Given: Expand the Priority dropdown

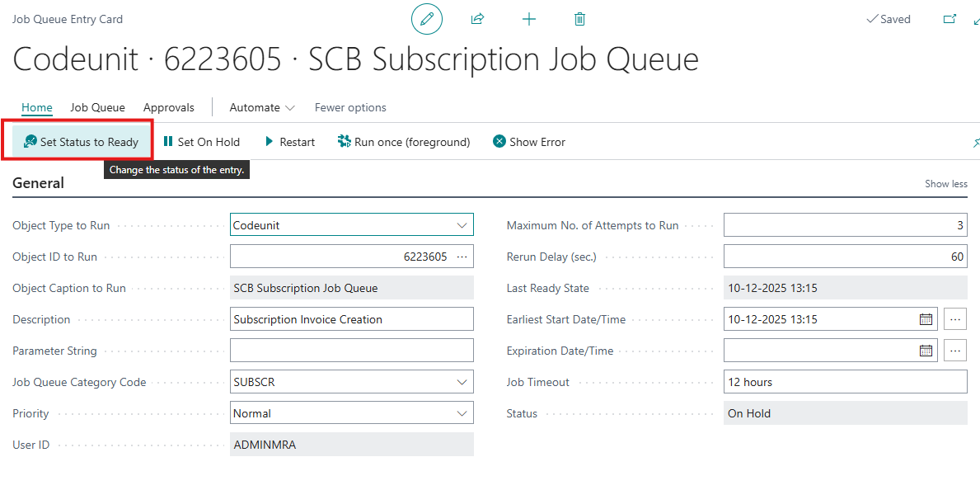Looking at the screenshot, I should pyautogui.click(x=462, y=413).
